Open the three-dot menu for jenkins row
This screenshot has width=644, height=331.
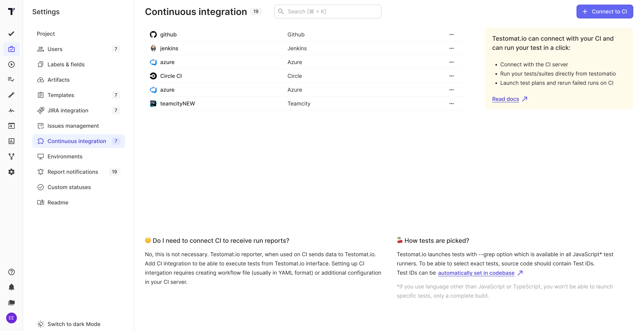(451, 48)
